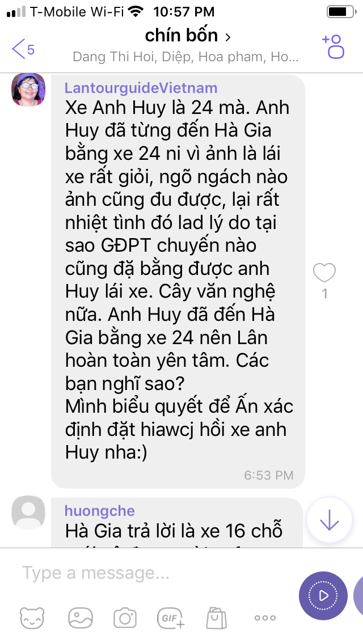Tap the huongche sender name
The width and height of the screenshot is (363, 644).
(100, 511)
